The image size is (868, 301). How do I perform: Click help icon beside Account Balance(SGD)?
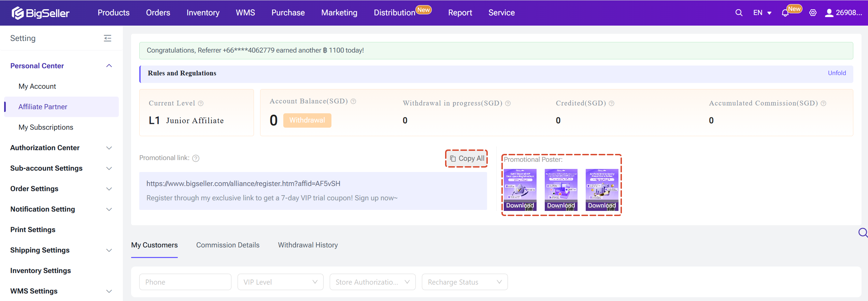click(x=353, y=101)
